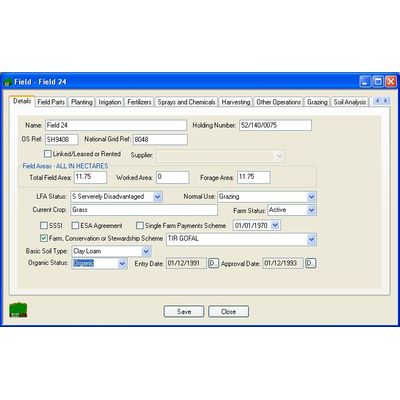This screenshot has width=400, height=400.
Task: Expand the LFA Status dropdown
Action: (158, 197)
